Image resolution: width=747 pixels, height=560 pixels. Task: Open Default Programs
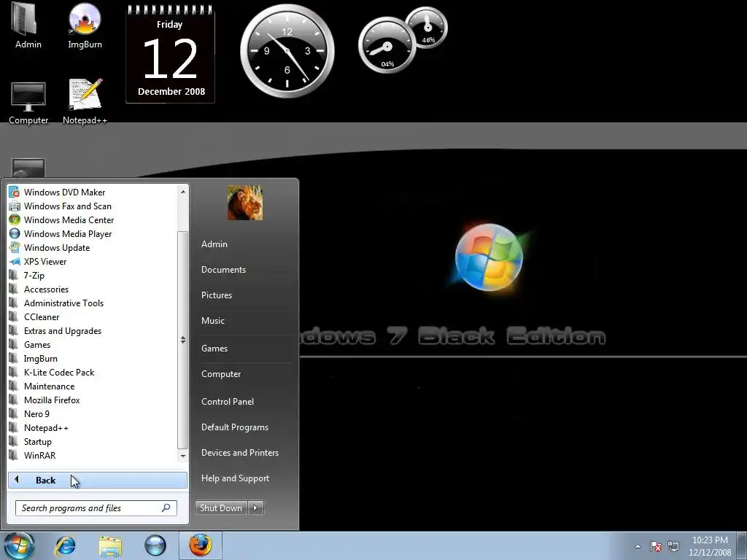pyautogui.click(x=235, y=427)
